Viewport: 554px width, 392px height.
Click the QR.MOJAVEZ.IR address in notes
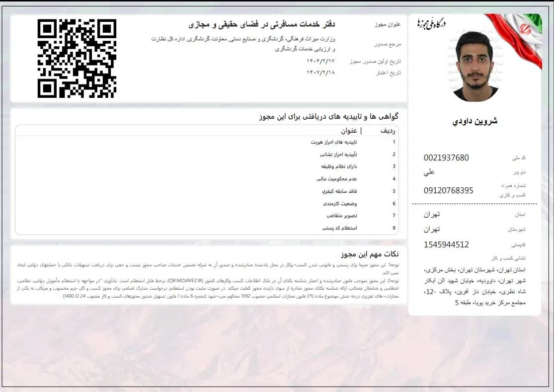click(185, 281)
